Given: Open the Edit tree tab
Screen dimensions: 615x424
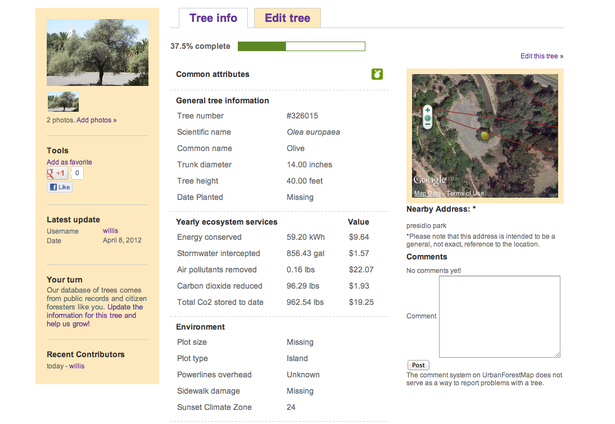Looking at the screenshot, I should [287, 18].
